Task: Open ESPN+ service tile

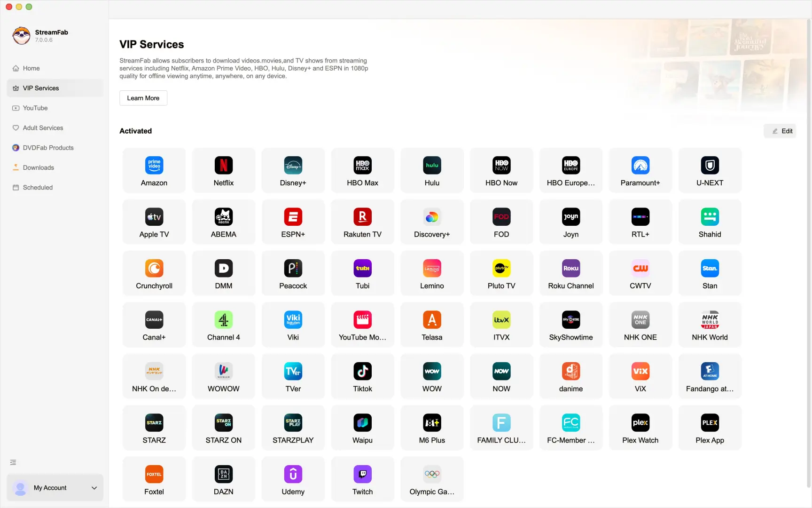Action: (293, 222)
